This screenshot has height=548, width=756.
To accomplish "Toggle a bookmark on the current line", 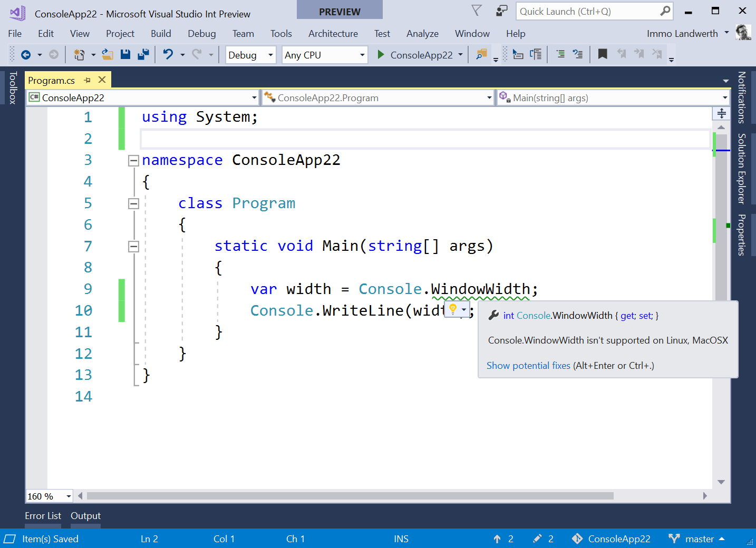I will point(603,54).
